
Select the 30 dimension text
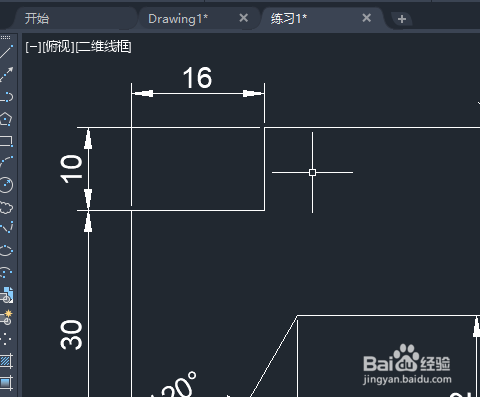pyautogui.click(x=71, y=335)
